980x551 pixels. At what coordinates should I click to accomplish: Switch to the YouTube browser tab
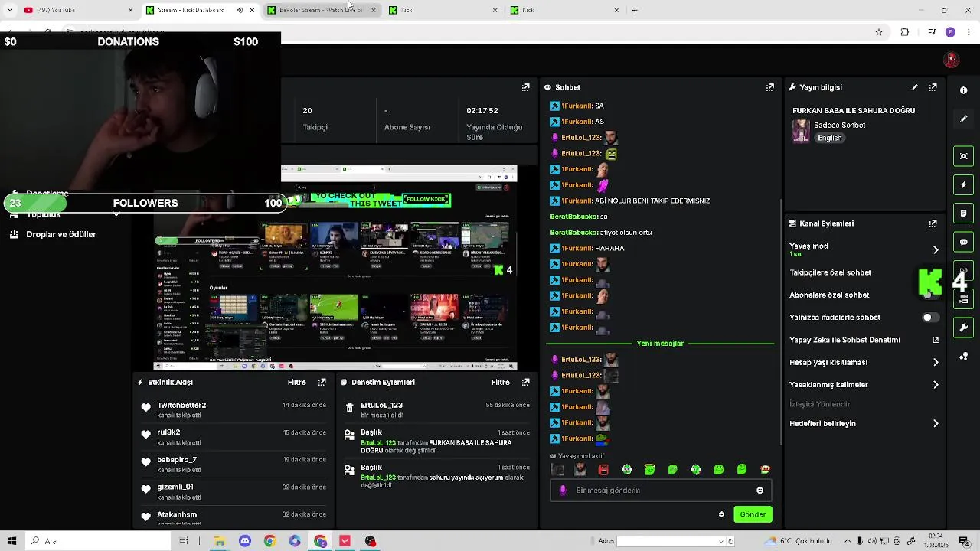point(78,10)
